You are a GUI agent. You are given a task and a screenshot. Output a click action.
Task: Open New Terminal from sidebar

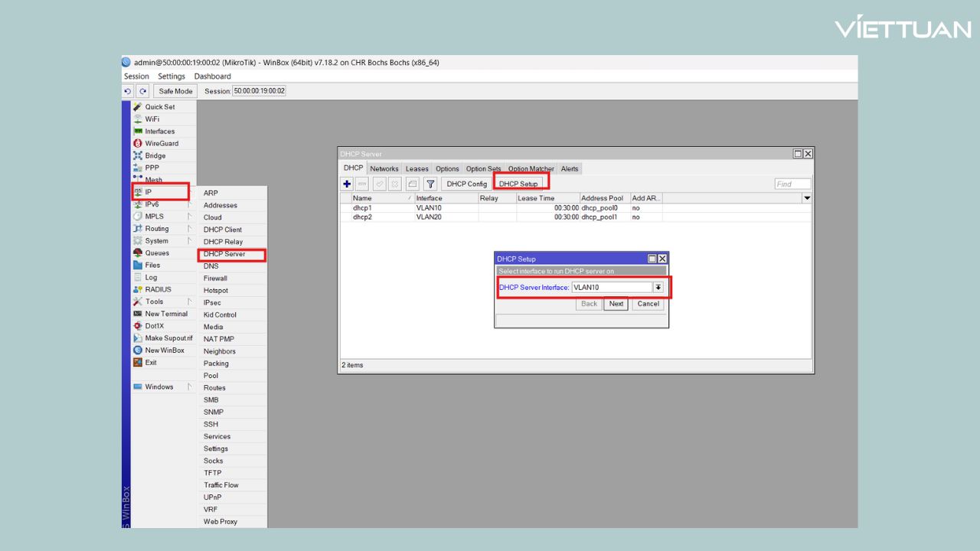[x=165, y=314]
